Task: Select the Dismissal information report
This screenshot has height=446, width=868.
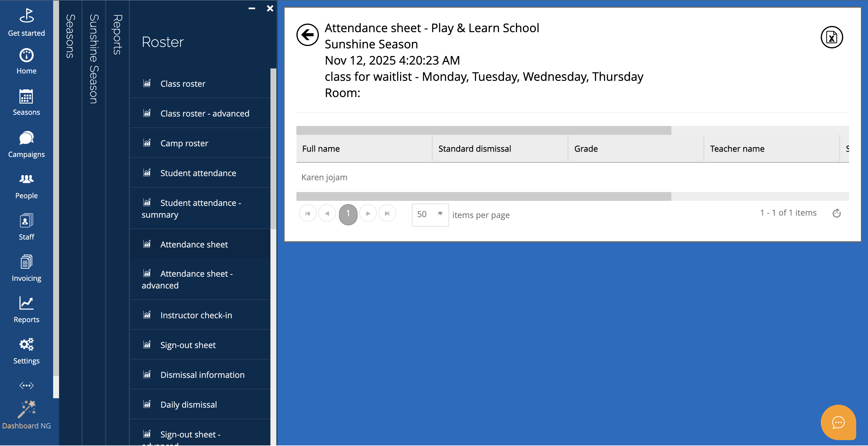Action: pyautogui.click(x=202, y=375)
